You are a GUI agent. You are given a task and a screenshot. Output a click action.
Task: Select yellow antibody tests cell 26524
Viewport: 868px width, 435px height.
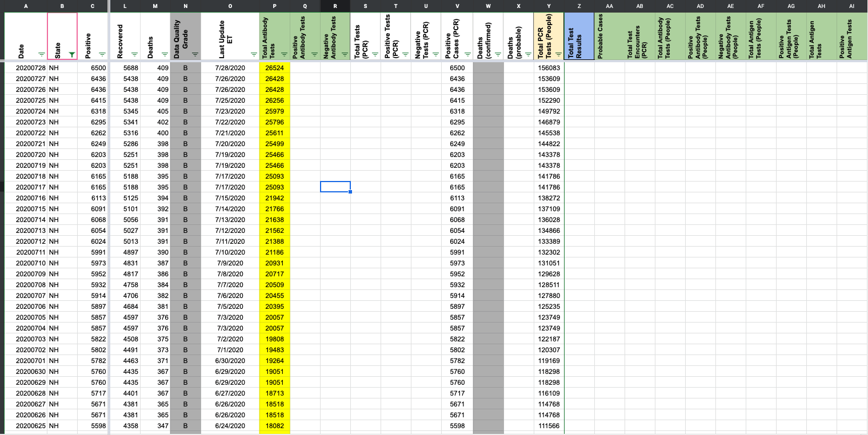[x=275, y=67]
